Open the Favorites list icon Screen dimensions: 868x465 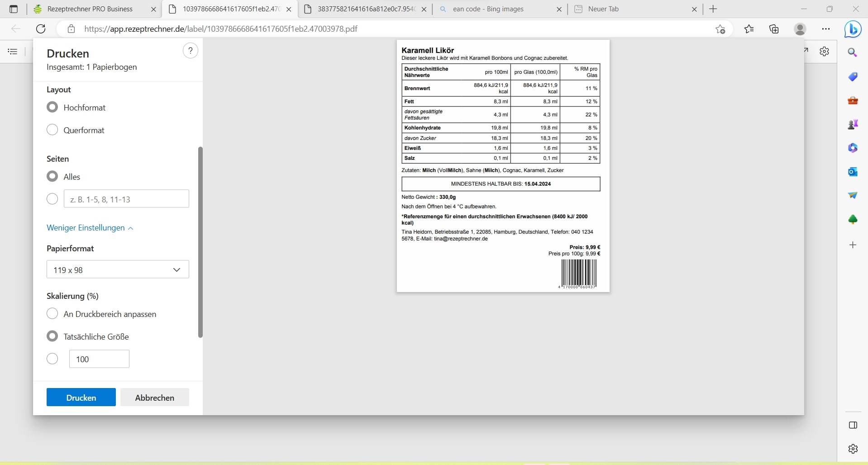pyautogui.click(x=749, y=29)
